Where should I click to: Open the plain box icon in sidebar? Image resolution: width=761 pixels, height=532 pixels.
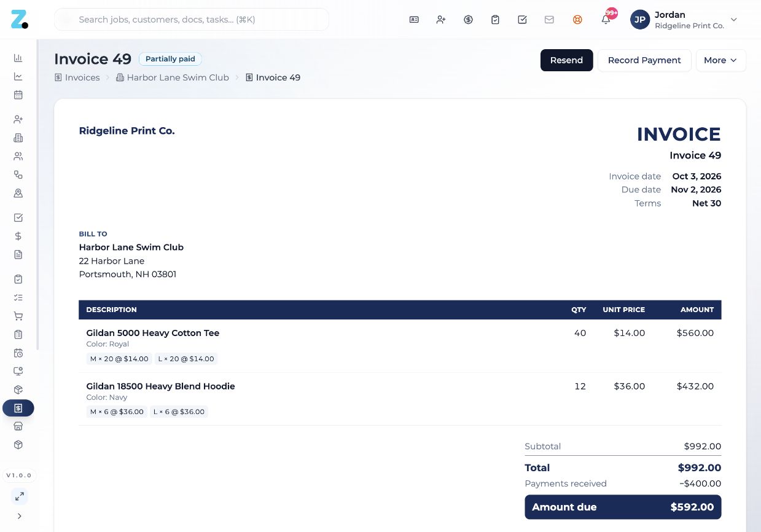click(18, 445)
